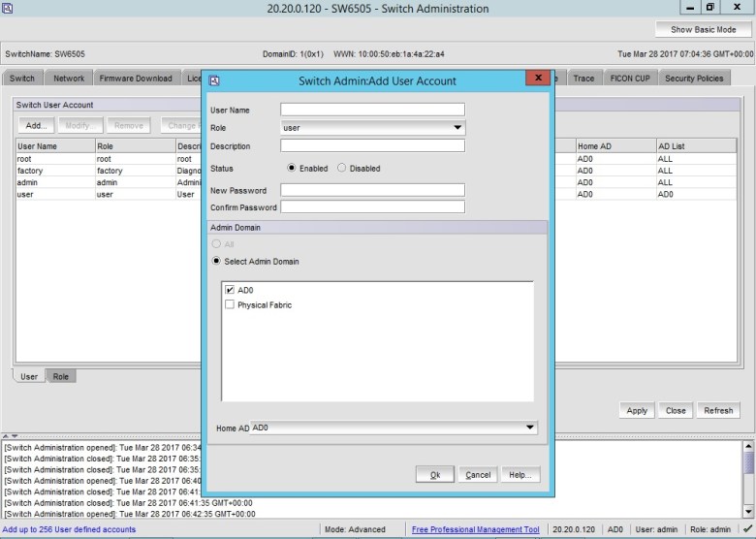Click the Show Basic Mode button
The height and width of the screenshot is (539, 756).
point(704,30)
